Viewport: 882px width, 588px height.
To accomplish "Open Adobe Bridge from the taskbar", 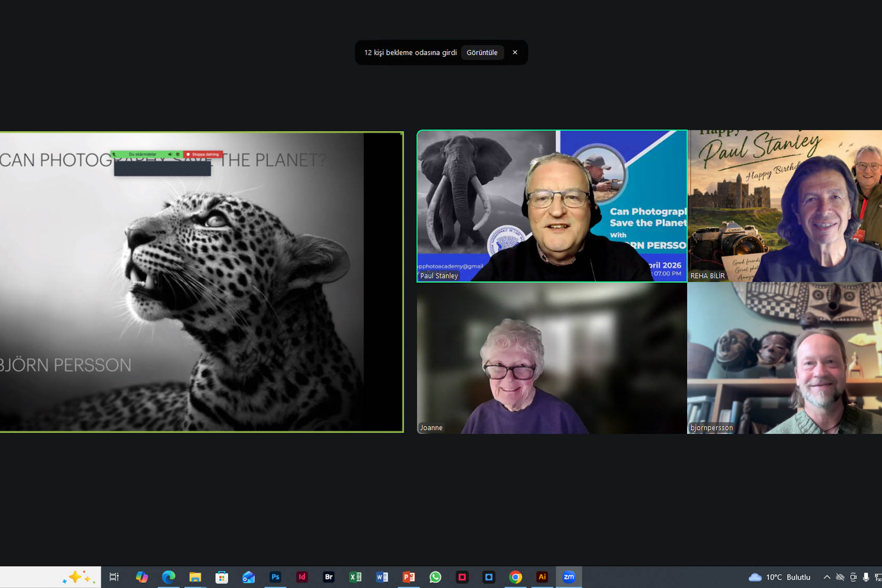I will tap(329, 577).
